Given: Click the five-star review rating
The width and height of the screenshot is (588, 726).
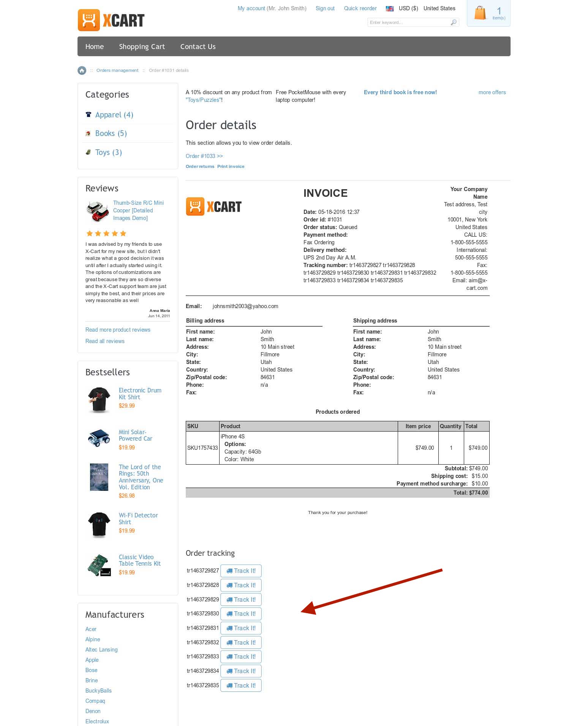Looking at the screenshot, I should [106, 234].
